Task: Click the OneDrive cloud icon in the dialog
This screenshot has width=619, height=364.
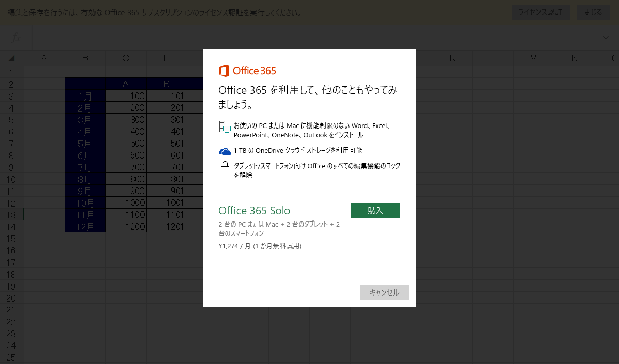Action: click(x=225, y=151)
